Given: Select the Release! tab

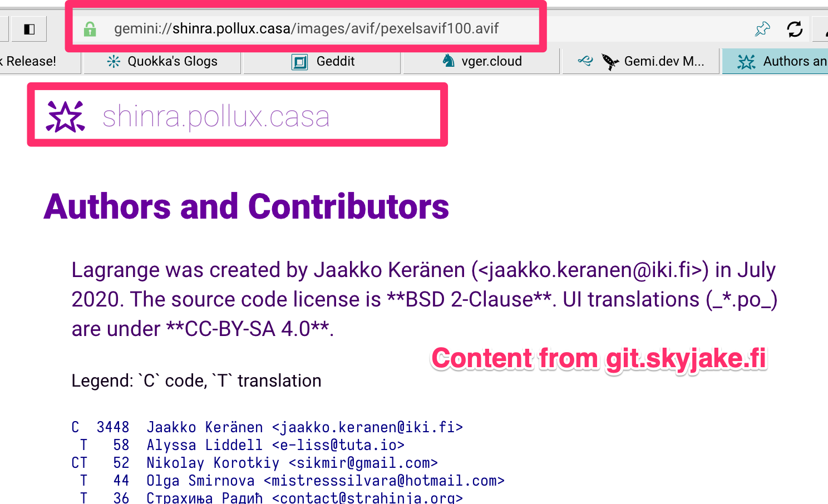Looking at the screenshot, I should [28, 61].
